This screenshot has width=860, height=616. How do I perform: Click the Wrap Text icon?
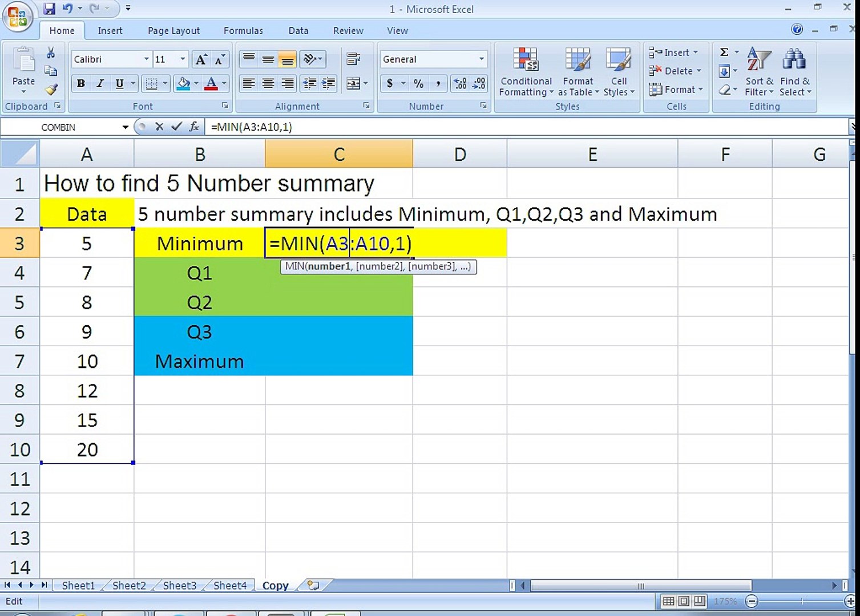(353, 59)
